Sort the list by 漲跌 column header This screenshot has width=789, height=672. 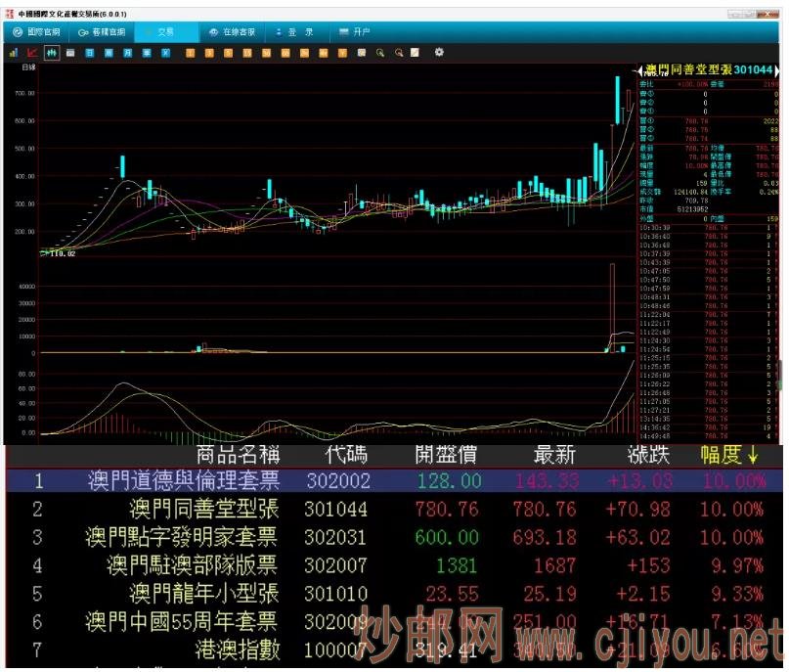pos(648,455)
